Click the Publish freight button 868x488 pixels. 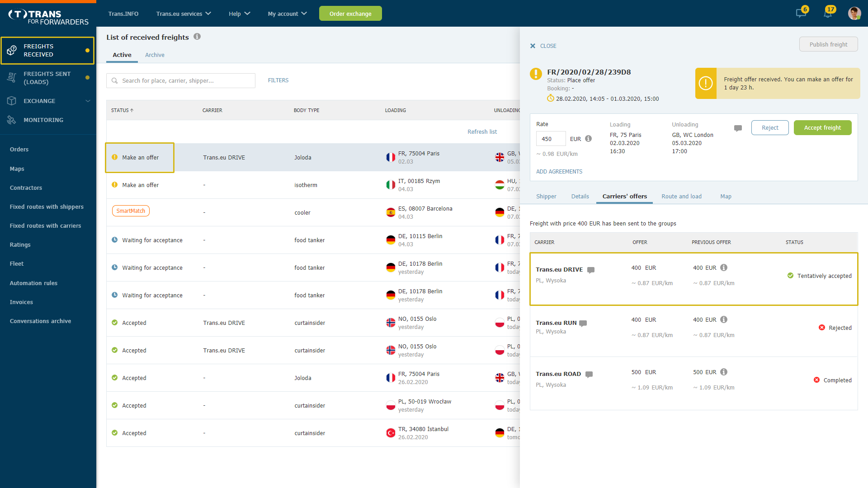pos(828,44)
